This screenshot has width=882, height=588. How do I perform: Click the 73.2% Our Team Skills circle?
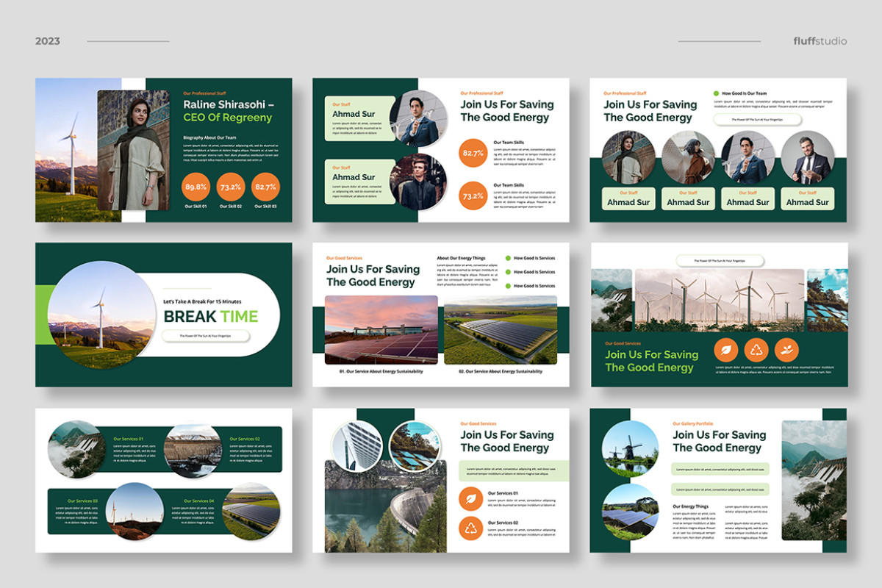point(473,196)
